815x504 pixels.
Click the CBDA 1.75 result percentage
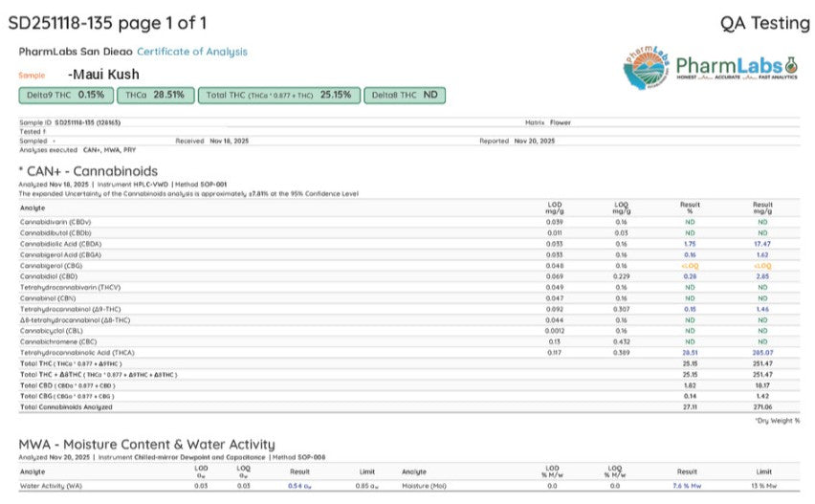pos(690,244)
